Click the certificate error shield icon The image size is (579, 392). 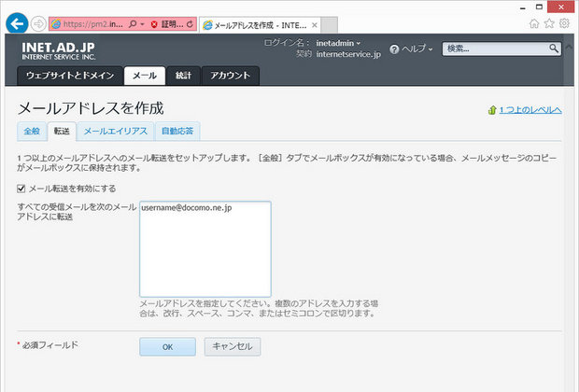[x=153, y=23]
